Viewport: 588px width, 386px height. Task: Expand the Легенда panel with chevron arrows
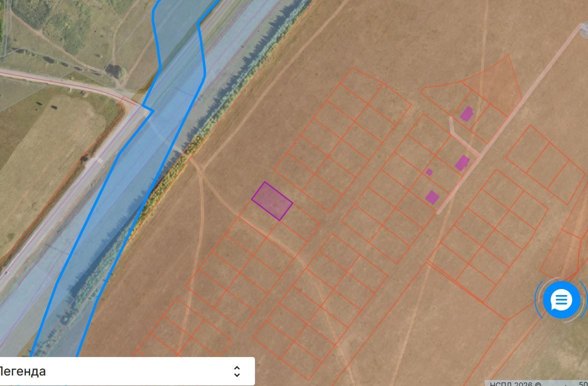point(236,371)
